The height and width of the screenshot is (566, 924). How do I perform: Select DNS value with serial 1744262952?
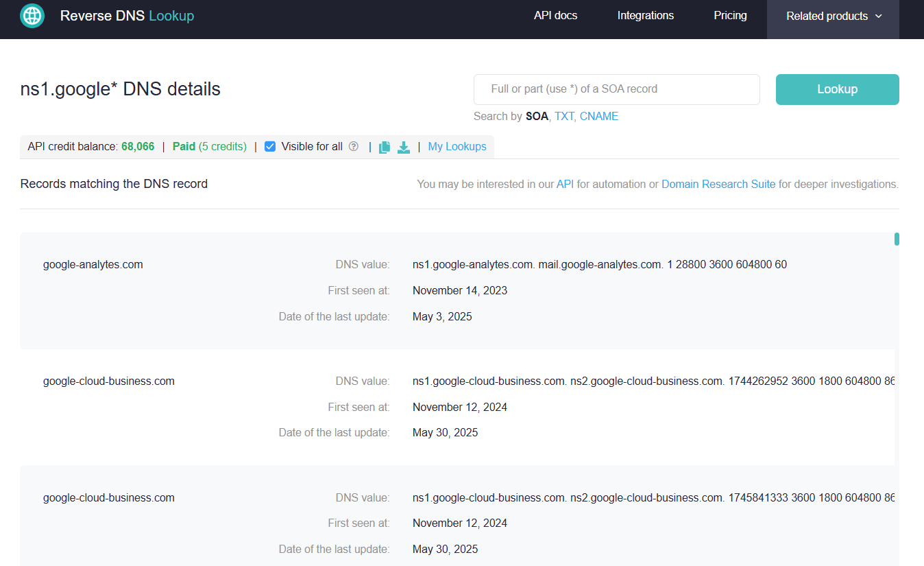pos(653,381)
